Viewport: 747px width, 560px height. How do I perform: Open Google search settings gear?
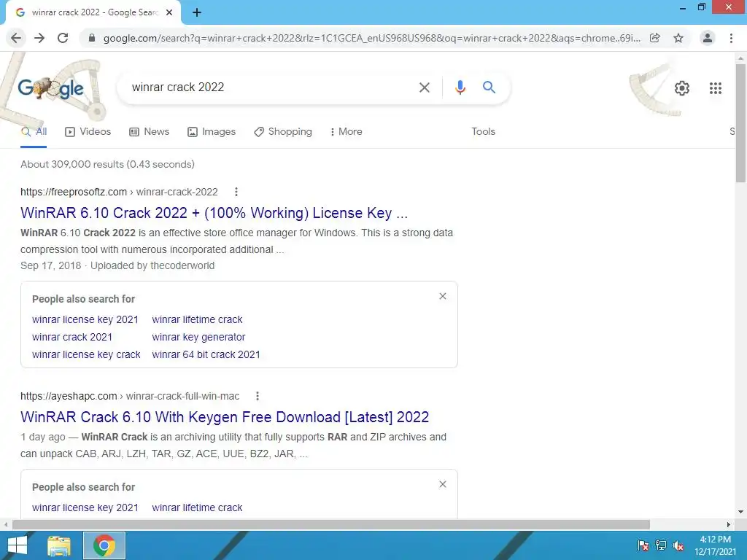(x=682, y=88)
